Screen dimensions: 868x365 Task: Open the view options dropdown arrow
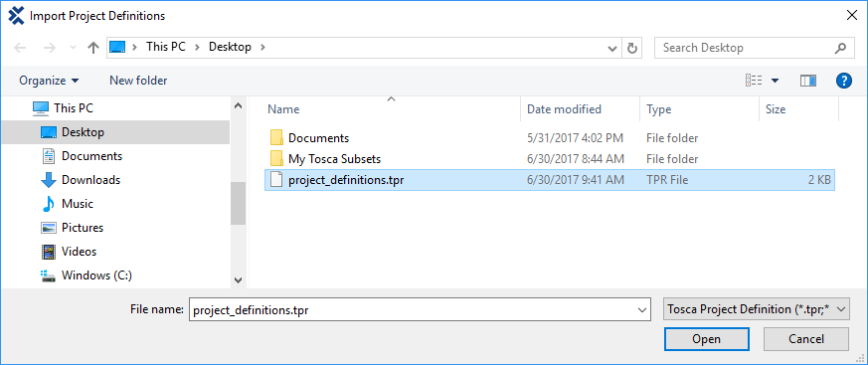[x=775, y=81]
